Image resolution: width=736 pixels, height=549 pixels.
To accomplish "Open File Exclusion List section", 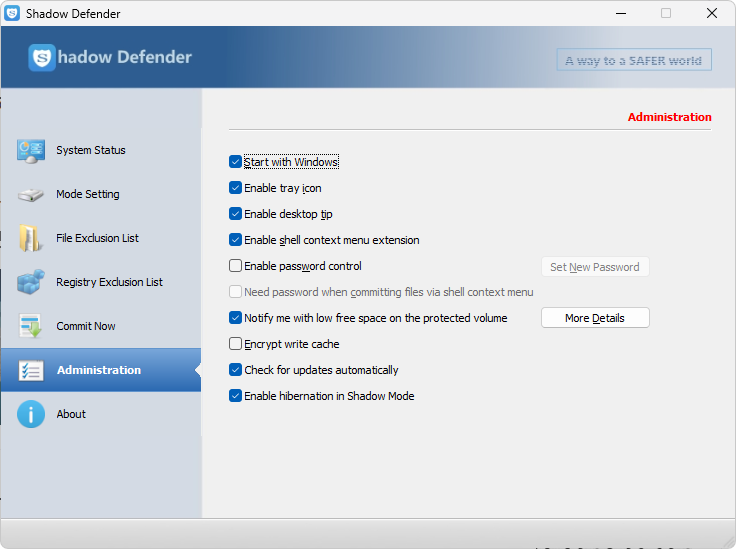I will pos(101,238).
